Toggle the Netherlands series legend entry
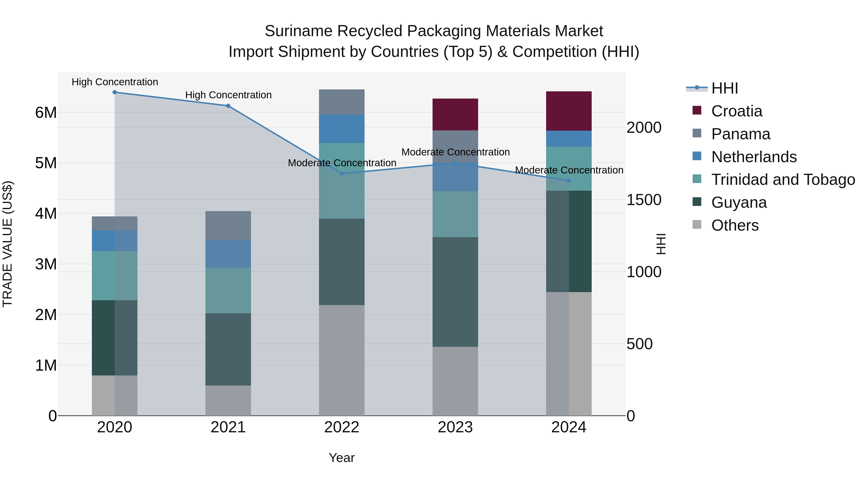Viewport: 868px width, 488px height. pos(744,157)
